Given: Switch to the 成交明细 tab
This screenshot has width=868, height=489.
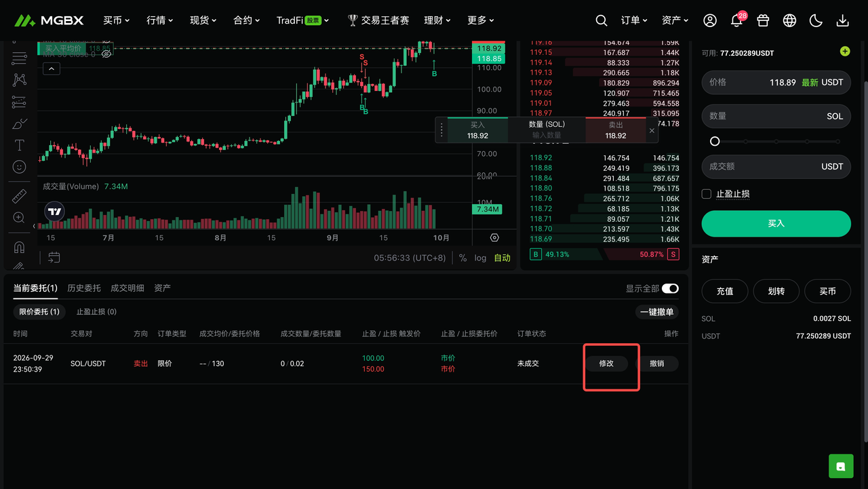Looking at the screenshot, I should [x=127, y=288].
